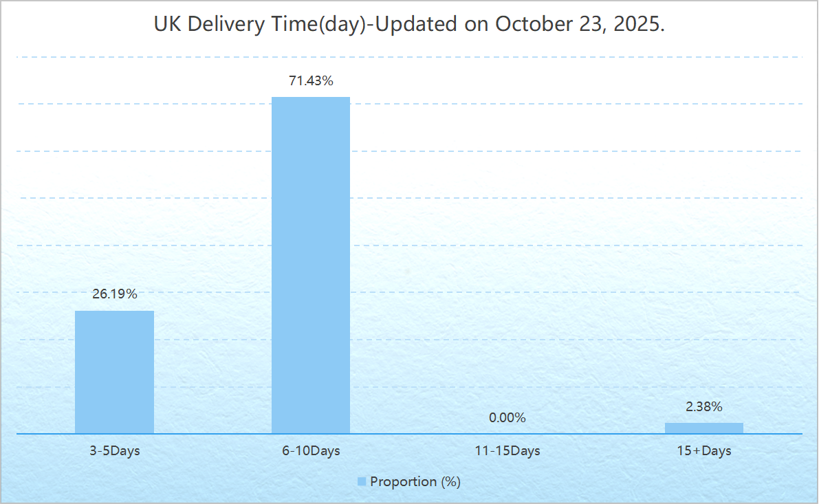This screenshot has height=504, width=819.
Task: Select the tallest 6-10Days bar
Action: coord(311,265)
